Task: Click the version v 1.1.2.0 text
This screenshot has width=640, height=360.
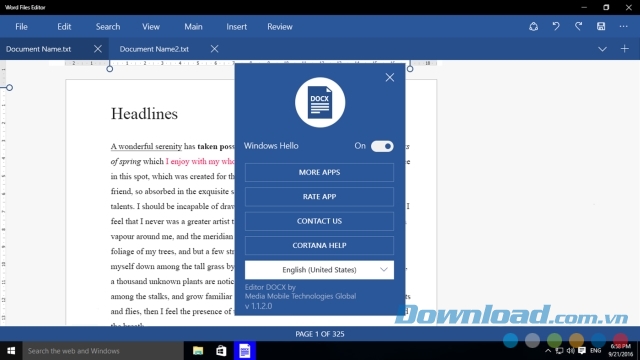Action: [x=258, y=306]
